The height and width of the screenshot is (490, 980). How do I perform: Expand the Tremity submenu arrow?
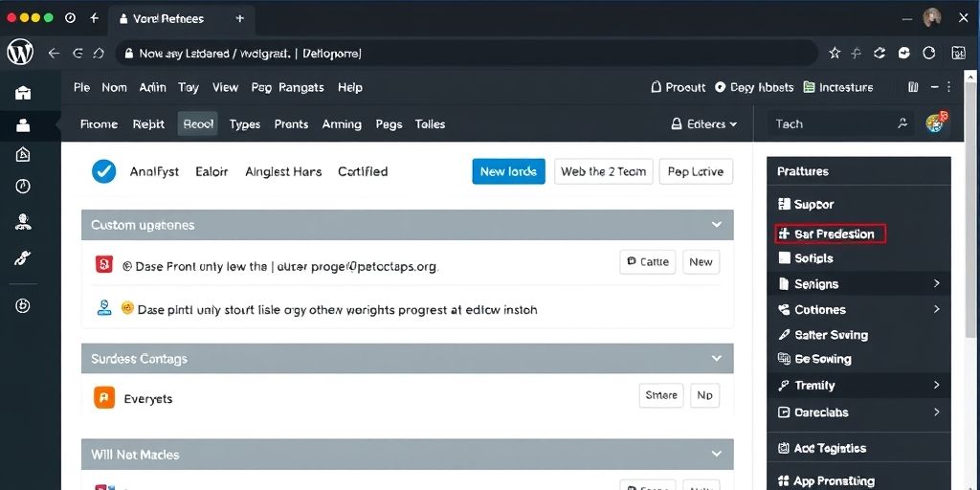[x=936, y=386]
